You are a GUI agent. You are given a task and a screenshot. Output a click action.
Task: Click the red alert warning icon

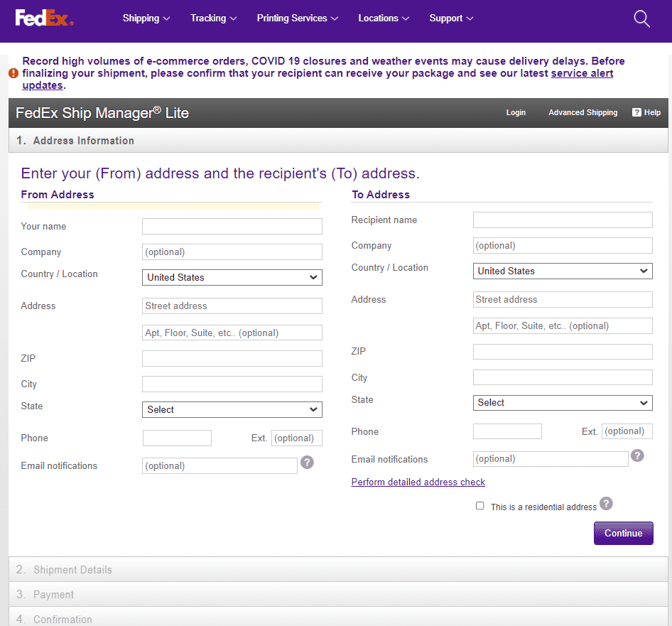click(x=13, y=73)
